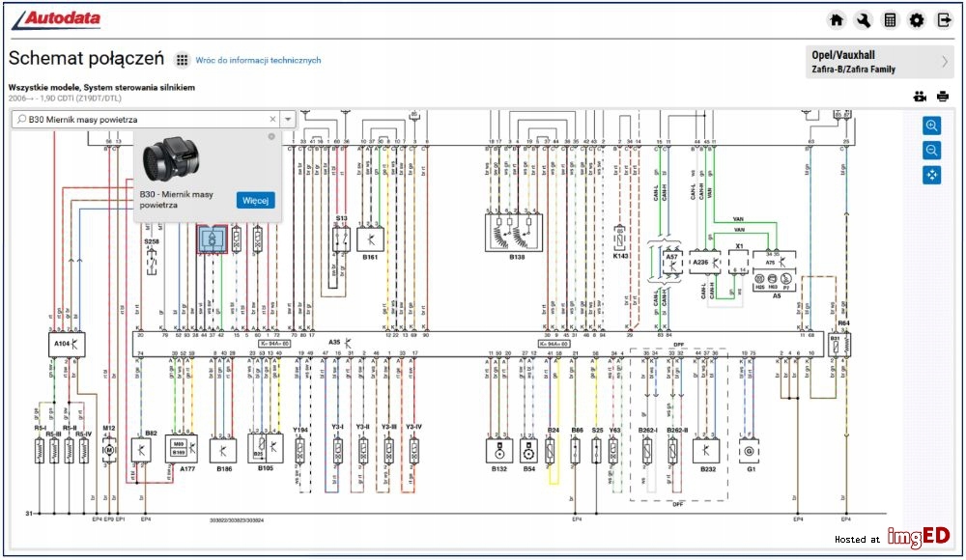Click the wrench tools icon
The height and width of the screenshot is (560, 966).
pos(863,20)
